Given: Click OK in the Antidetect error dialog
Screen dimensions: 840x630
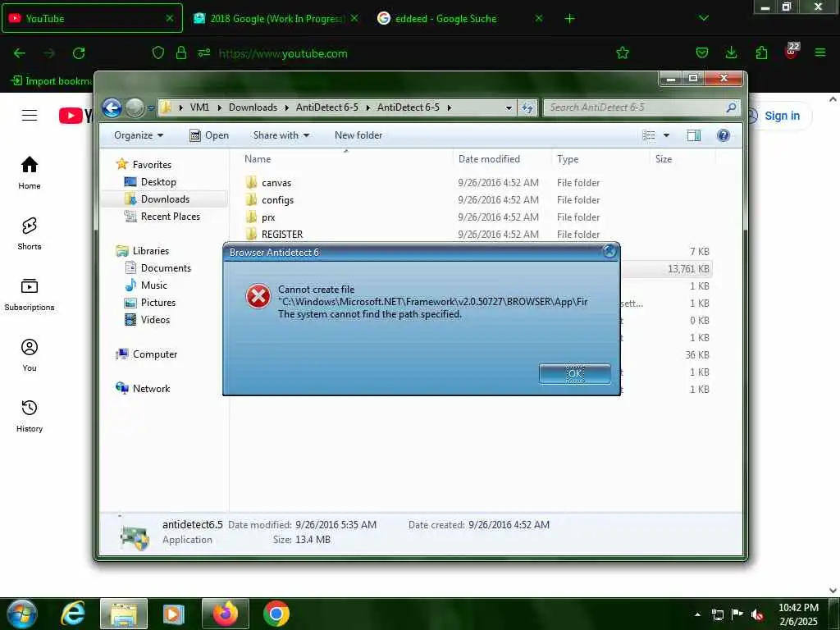Looking at the screenshot, I should (575, 373).
